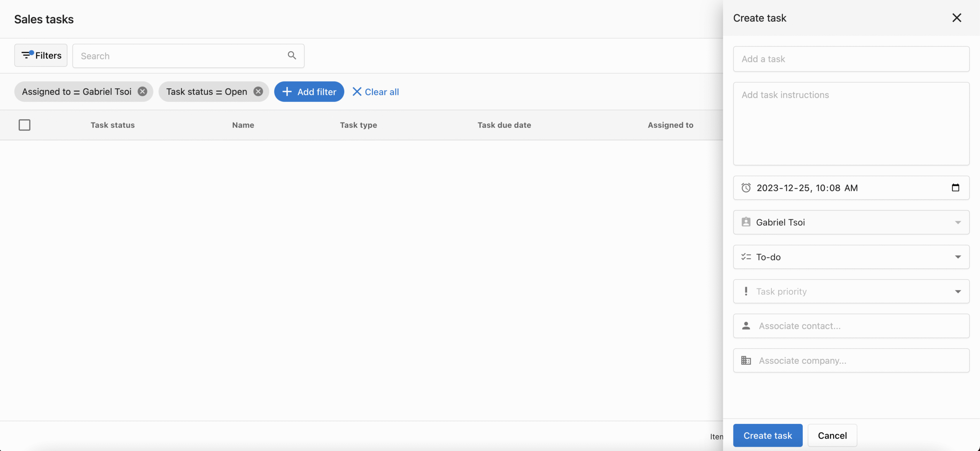Close the Create task panel
The image size is (980, 451).
click(956, 18)
